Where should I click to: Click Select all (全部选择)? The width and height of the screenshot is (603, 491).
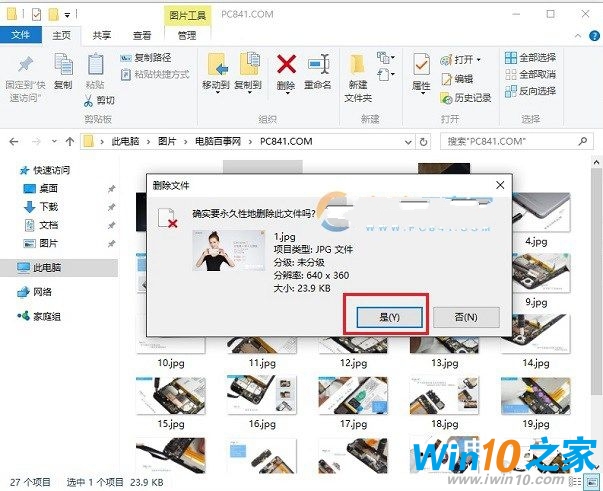click(530, 58)
